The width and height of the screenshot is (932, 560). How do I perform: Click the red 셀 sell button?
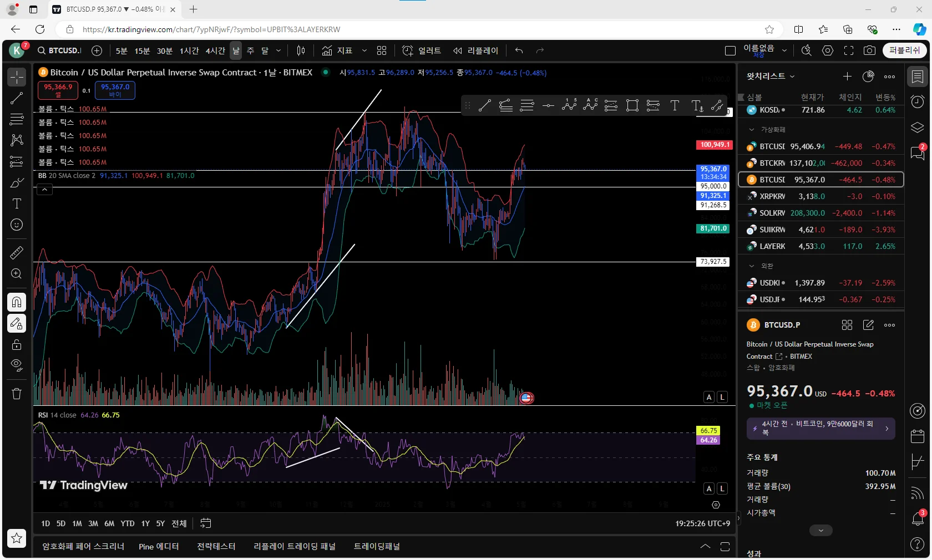coord(58,90)
